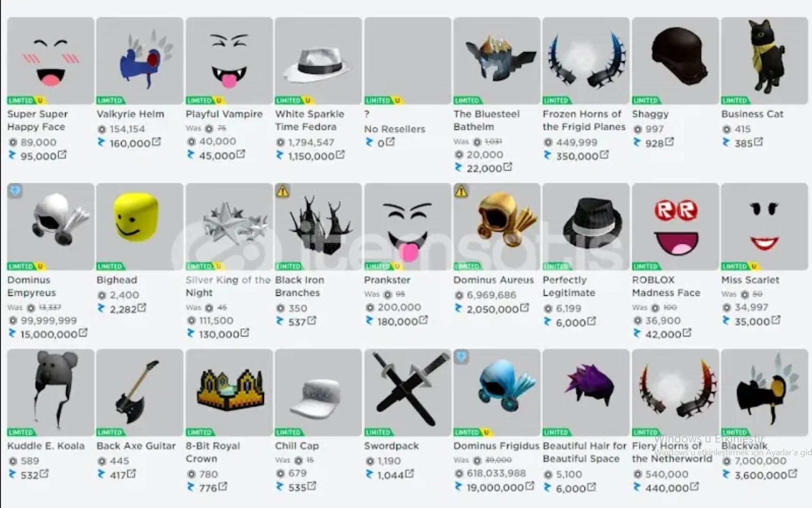Open external link icon beside Business Cat 385

coord(758,142)
